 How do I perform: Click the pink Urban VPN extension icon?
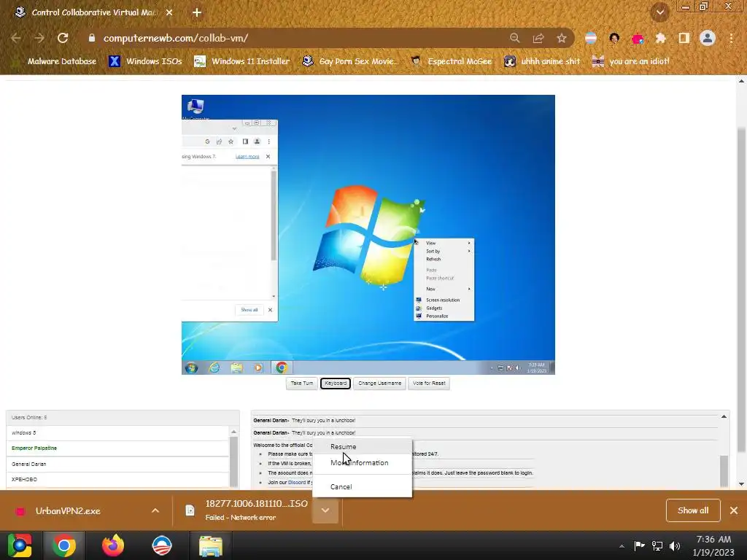click(x=638, y=39)
